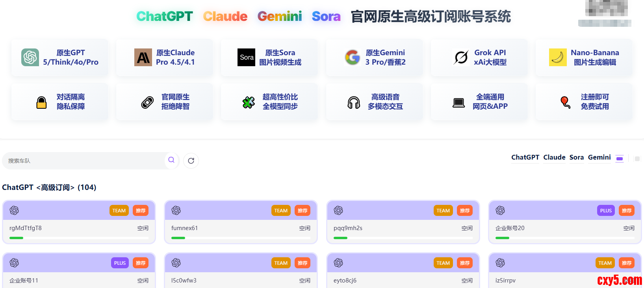
Task: Click the TEAM badge on iz5irrpv card
Action: click(x=605, y=263)
